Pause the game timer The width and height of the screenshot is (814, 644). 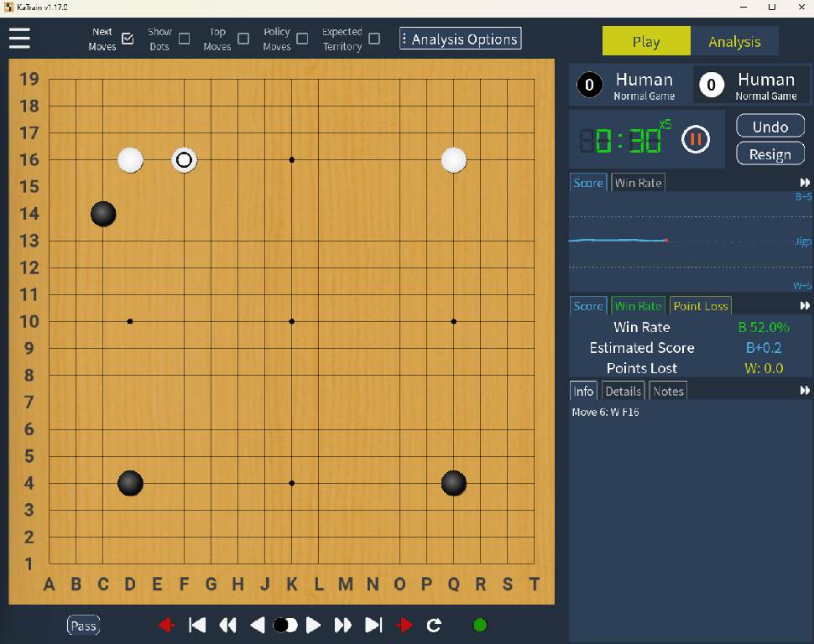point(695,139)
